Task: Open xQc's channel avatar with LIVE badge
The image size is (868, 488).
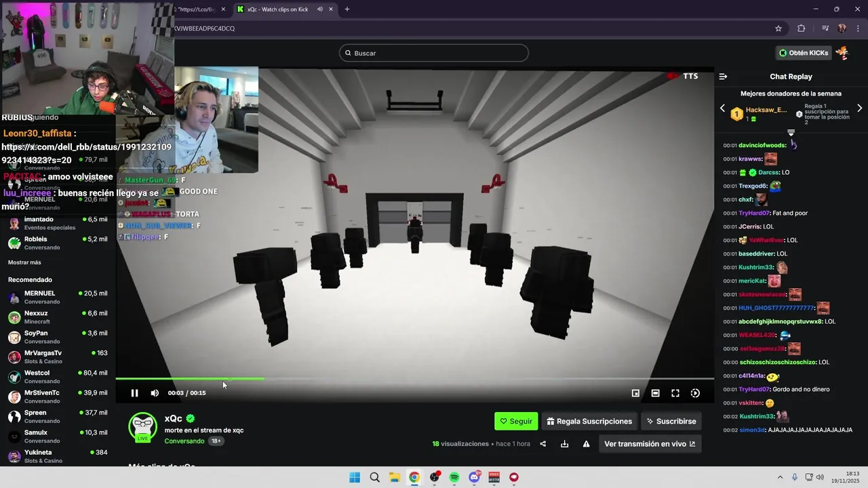Action: [143, 427]
